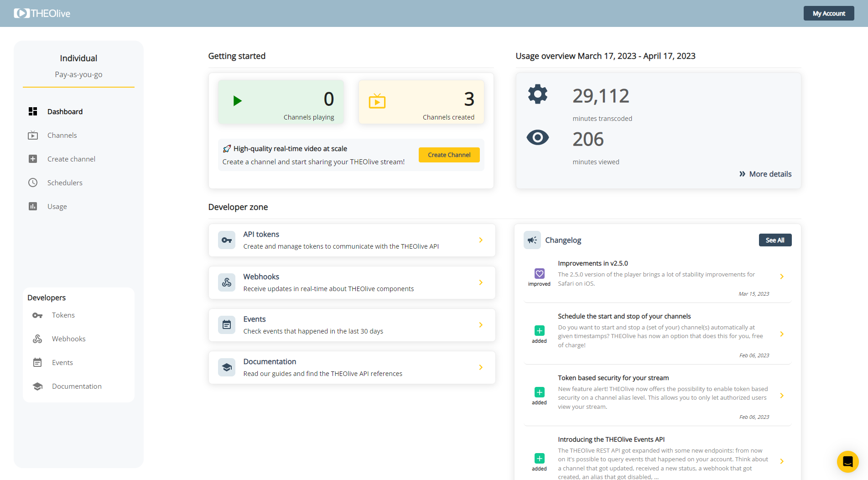Viewport: 868px width, 480px height.
Task: Switch to the Dashboard section
Action: click(x=65, y=111)
